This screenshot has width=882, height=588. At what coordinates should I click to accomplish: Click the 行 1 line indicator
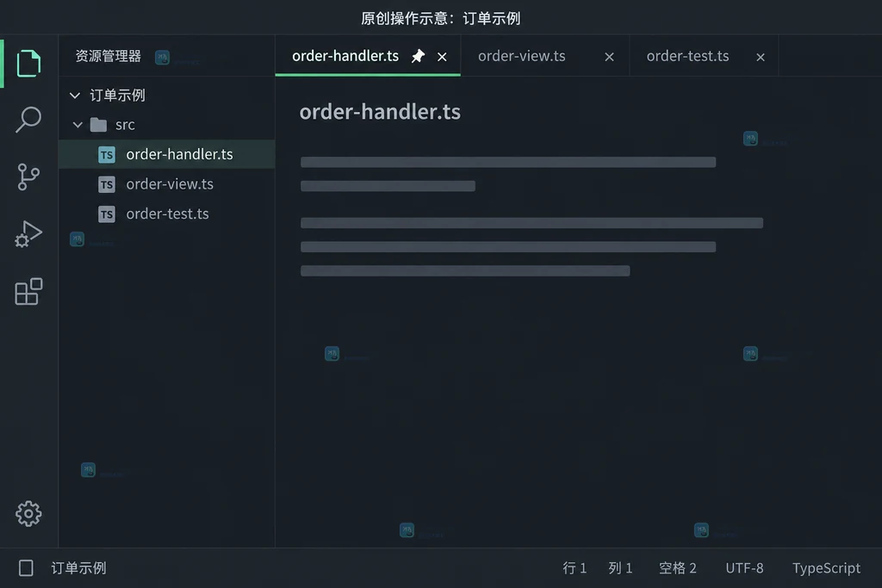[x=575, y=567]
